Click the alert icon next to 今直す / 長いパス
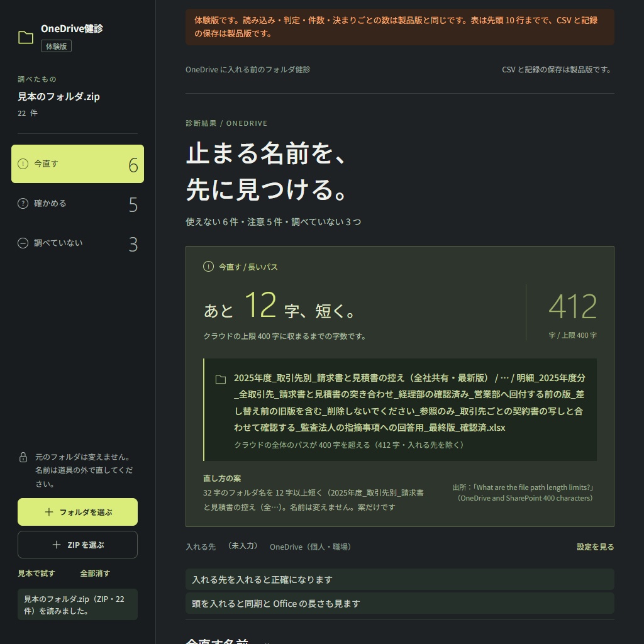Screen dimensions: 644x644 [208, 267]
